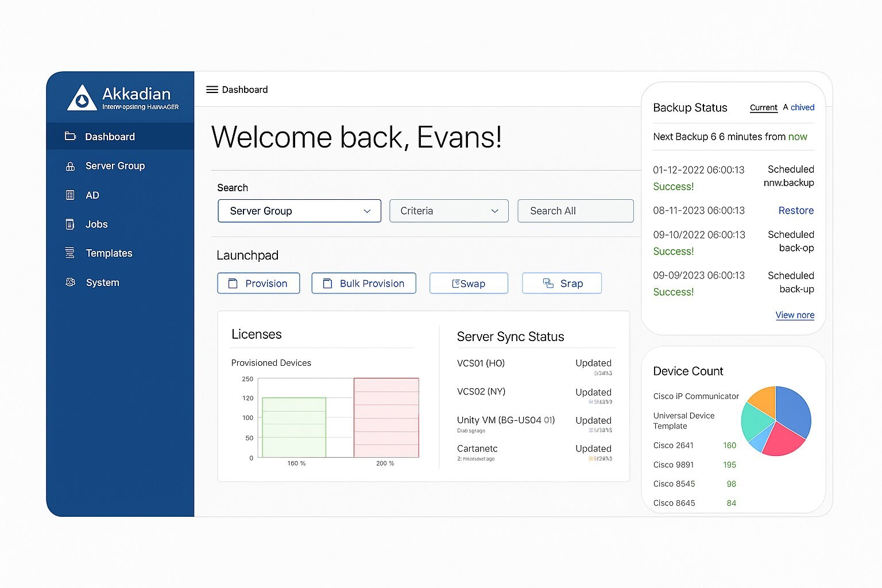Click the hamburger menu icon beside Dashboard
The image size is (882, 588).
point(212,90)
